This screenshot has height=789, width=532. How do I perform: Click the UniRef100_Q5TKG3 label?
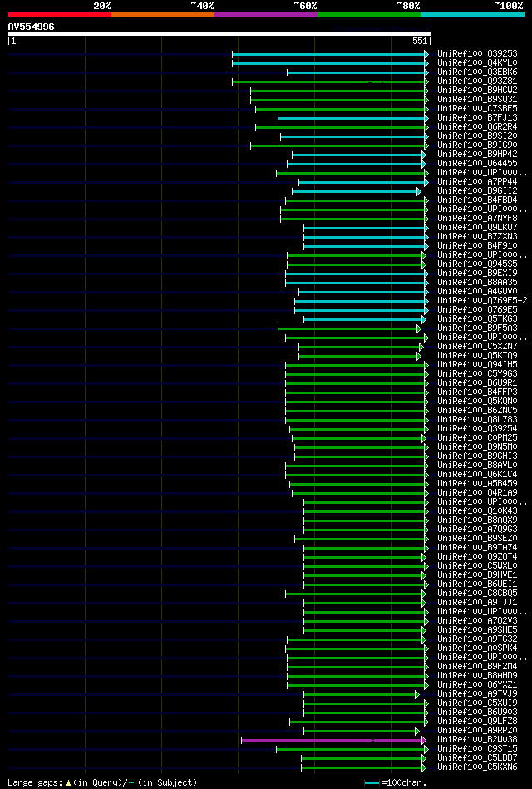click(478, 319)
